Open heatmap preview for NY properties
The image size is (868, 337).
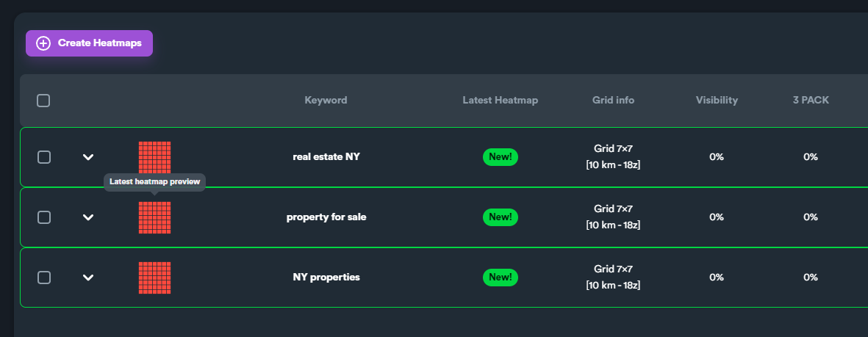click(x=154, y=278)
